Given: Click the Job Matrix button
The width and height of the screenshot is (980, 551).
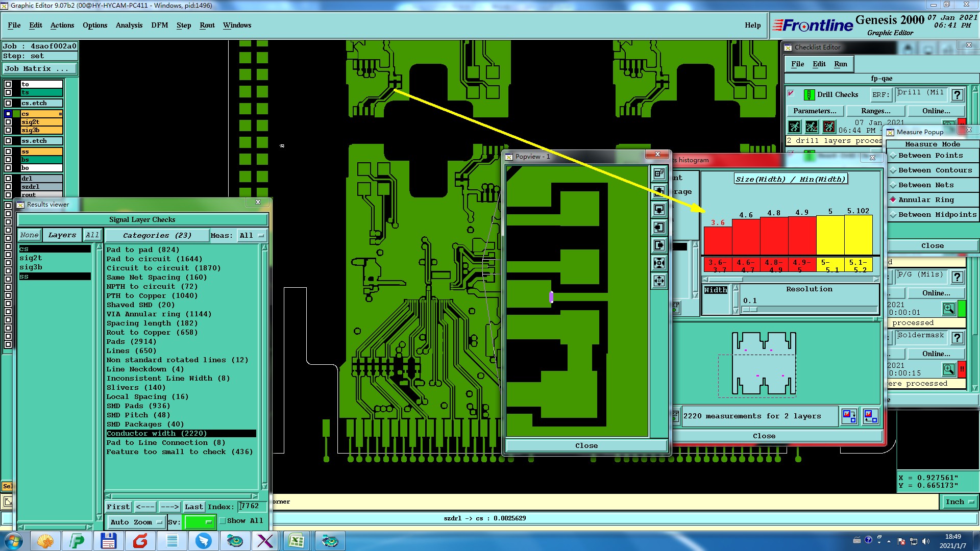Looking at the screenshot, I should (x=40, y=68).
